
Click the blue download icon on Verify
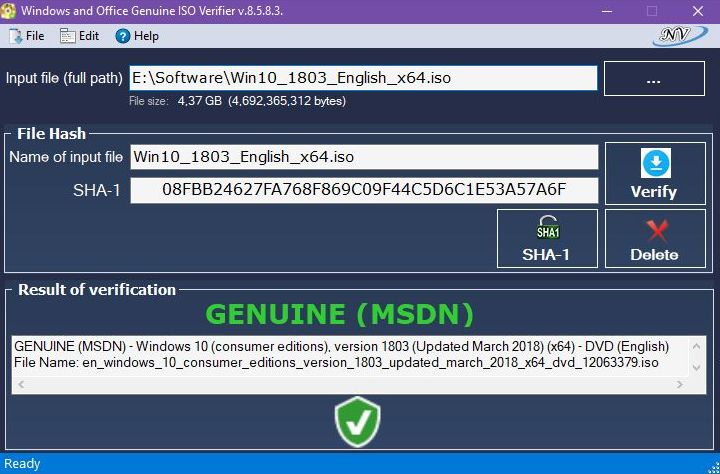tap(656, 163)
